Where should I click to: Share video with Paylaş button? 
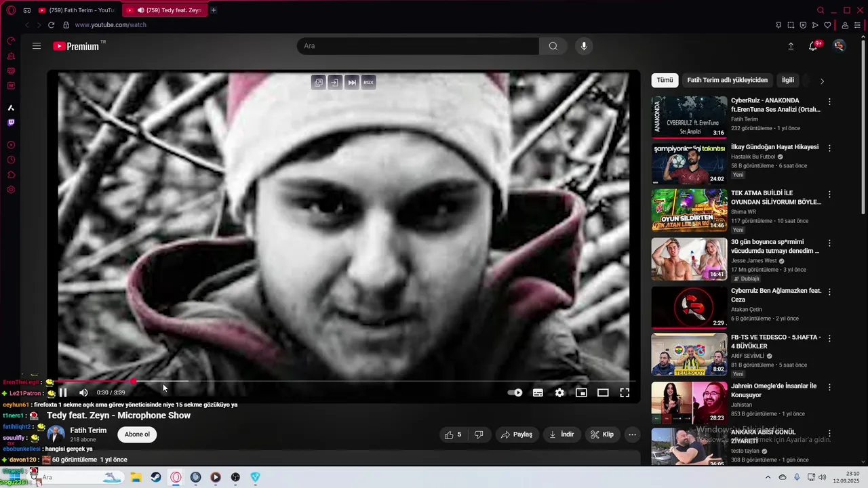pos(516,434)
